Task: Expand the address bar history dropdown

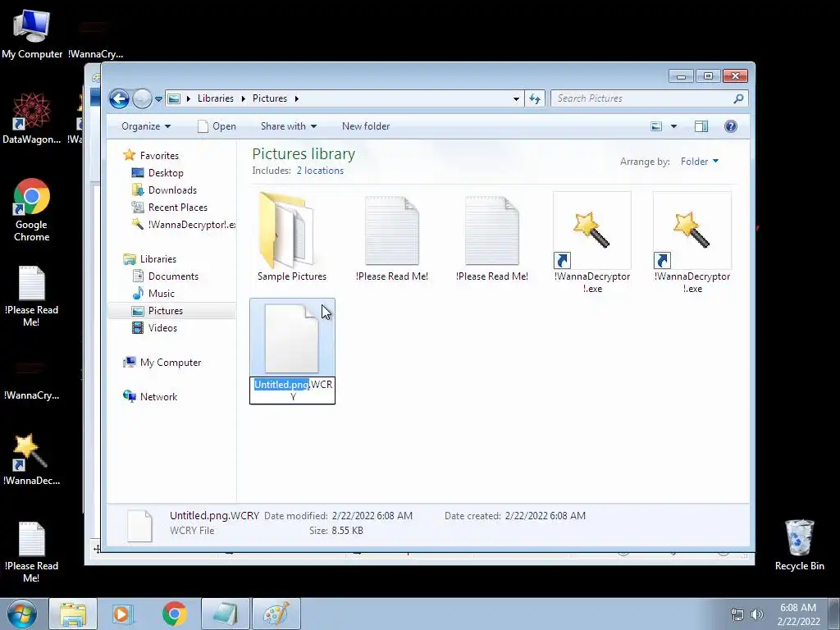Action: point(516,98)
